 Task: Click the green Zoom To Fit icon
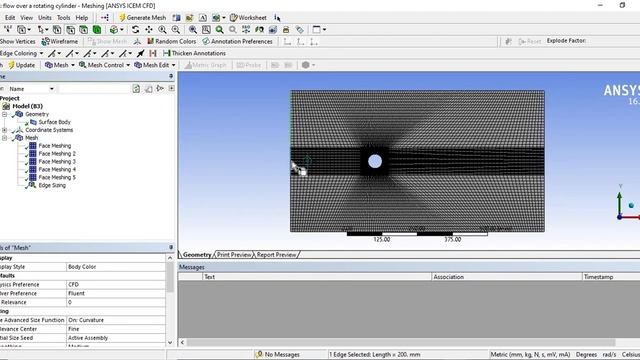coord(220,29)
